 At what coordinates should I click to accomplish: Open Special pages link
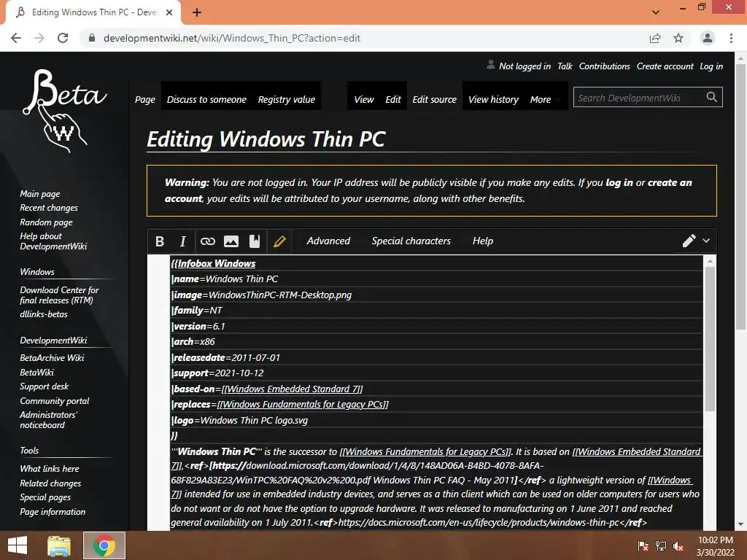[x=45, y=497]
